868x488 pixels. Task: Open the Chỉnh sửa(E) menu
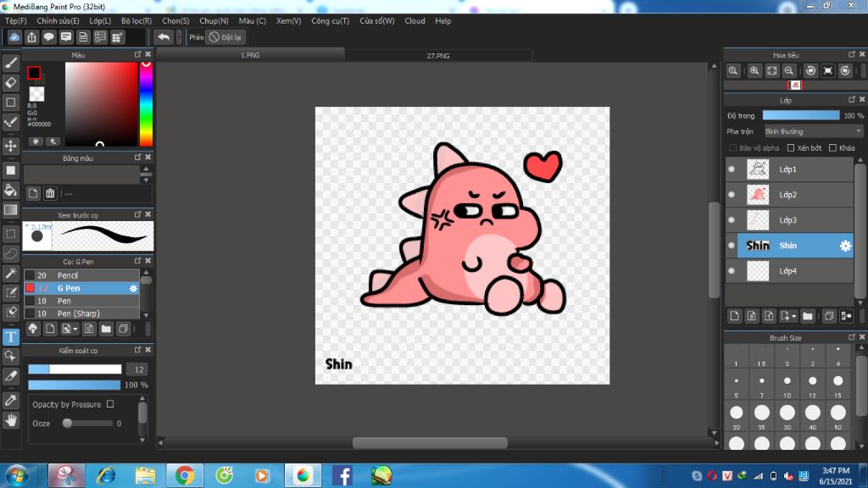pos(58,20)
